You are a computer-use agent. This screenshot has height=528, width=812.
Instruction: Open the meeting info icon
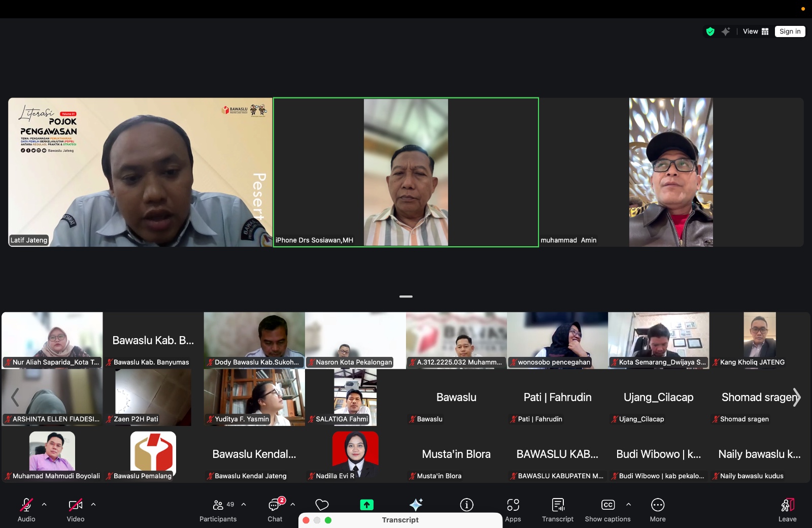(466, 505)
